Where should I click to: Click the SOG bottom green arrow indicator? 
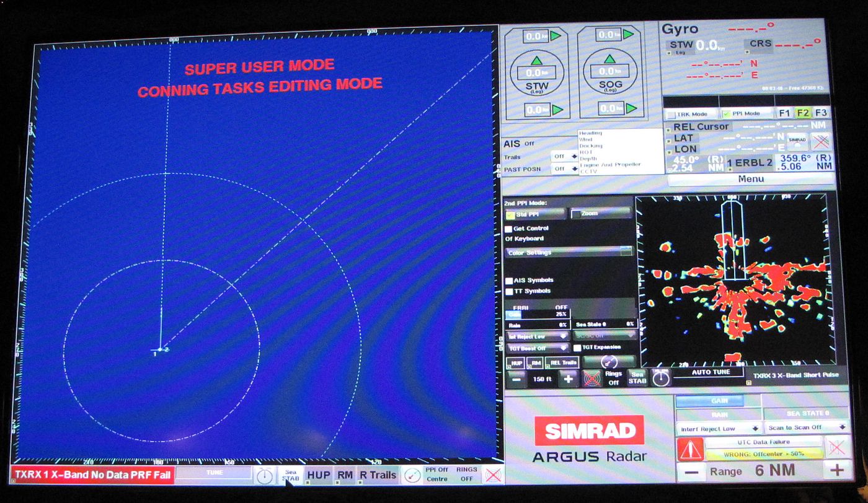coord(631,108)
